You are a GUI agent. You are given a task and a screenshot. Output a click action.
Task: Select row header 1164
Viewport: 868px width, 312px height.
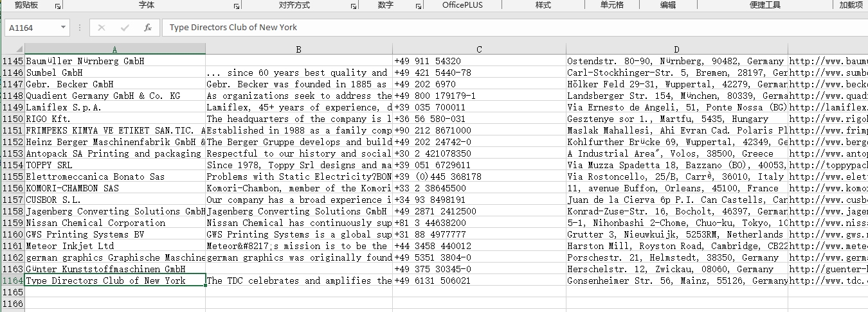(12, 281)
